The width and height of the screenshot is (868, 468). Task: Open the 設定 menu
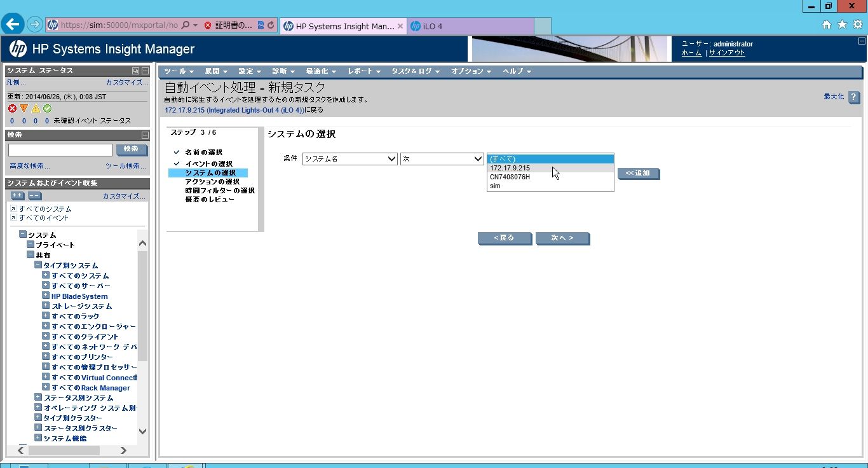tap(249, 71)
